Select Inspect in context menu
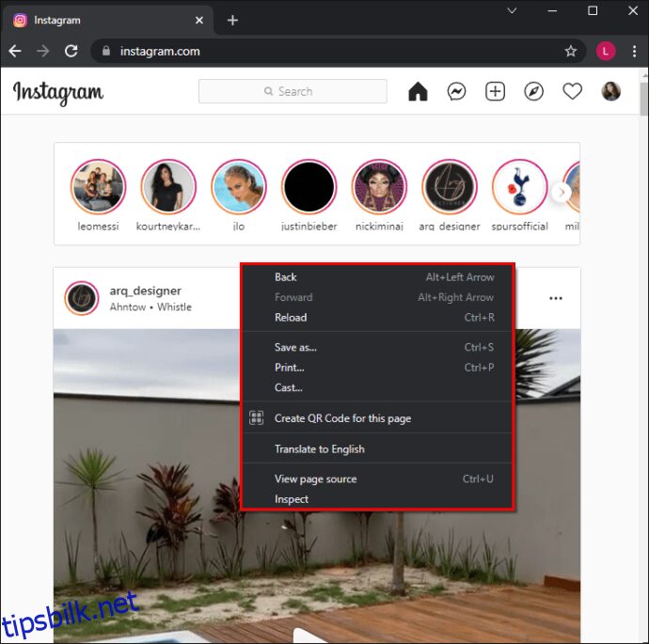The image size is (649, 644). click(x=377, y=499)
